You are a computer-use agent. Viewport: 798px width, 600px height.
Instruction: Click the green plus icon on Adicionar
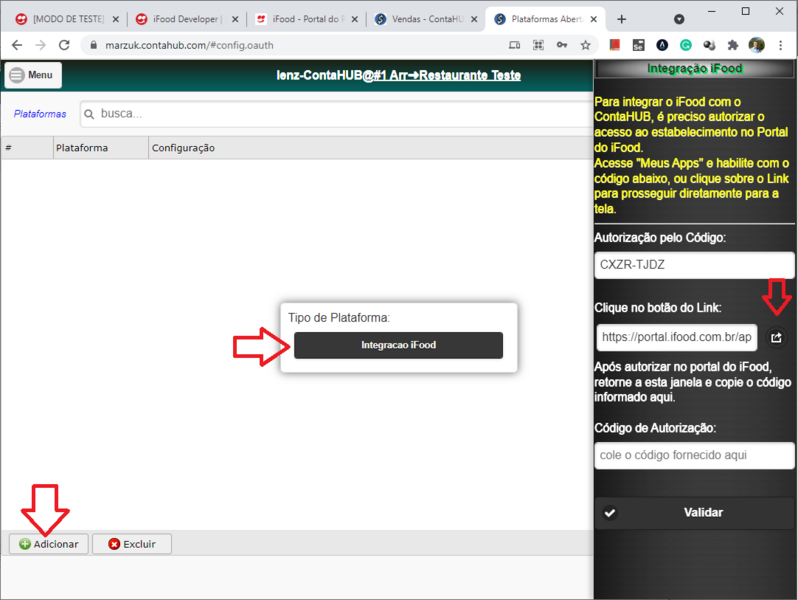pyautogui.click(x=24, y=544)
